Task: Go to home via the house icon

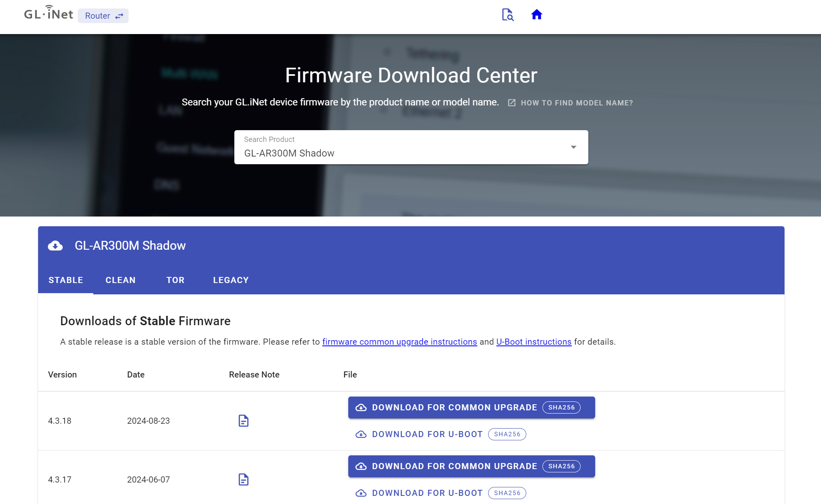Action: point(536,15)
